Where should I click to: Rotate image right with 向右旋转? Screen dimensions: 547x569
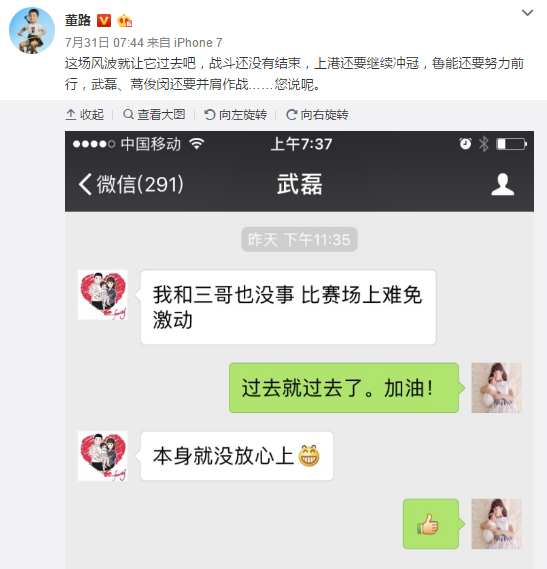317,115
